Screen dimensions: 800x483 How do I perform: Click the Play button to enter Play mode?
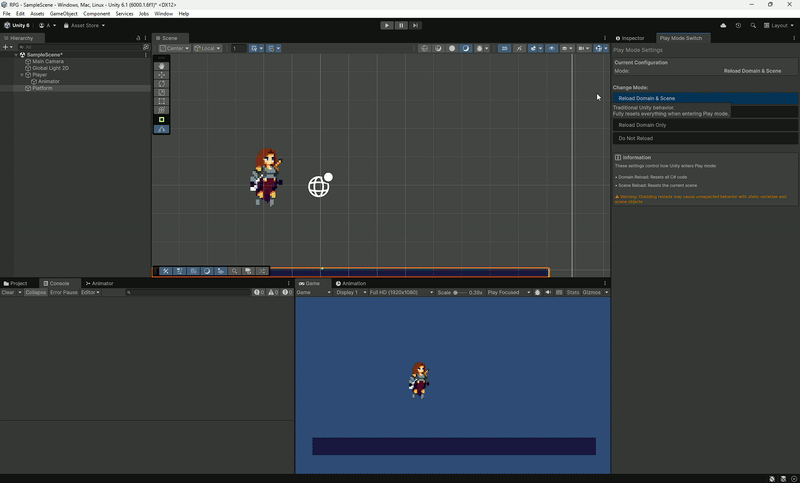(387, 25)
